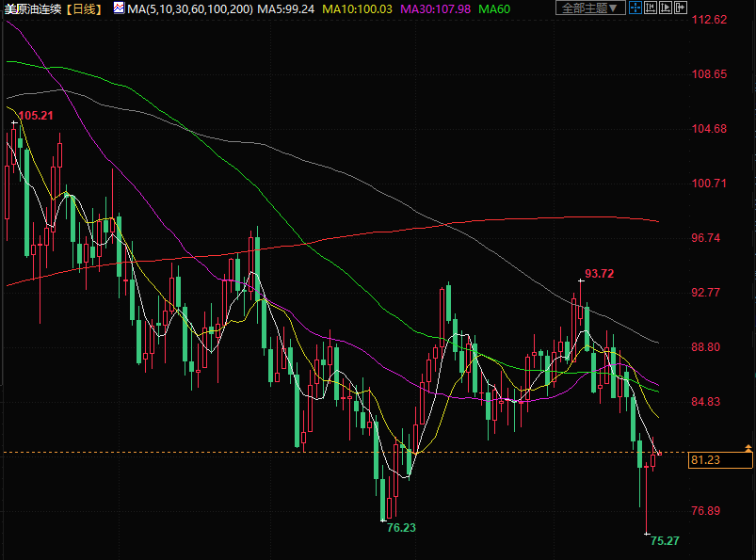Click the MA indicator chart icon

117,8
